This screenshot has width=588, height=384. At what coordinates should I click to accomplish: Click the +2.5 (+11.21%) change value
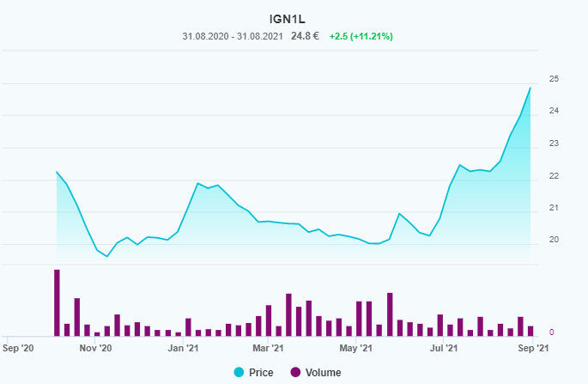pos(361,36)
